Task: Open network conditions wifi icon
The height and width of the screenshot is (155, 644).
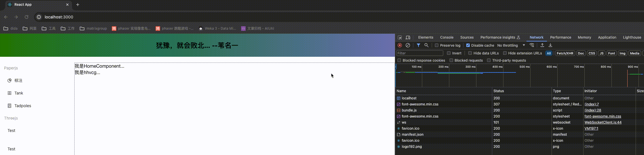Action: 532,45
